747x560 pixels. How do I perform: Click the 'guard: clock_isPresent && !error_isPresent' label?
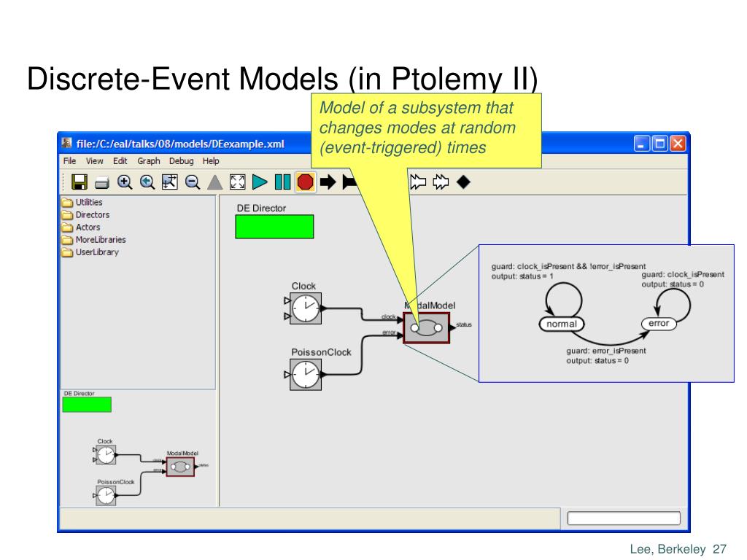click(x=568, y=266)
